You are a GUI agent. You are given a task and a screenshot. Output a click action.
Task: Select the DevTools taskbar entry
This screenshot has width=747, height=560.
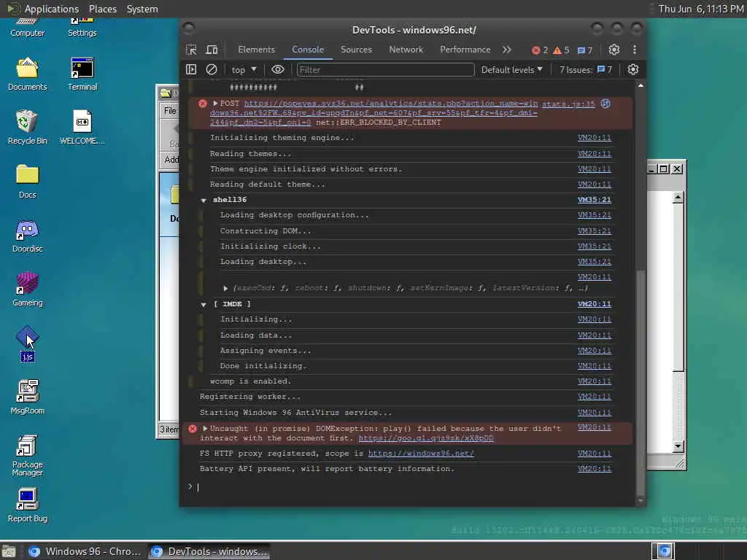(209, 551)
